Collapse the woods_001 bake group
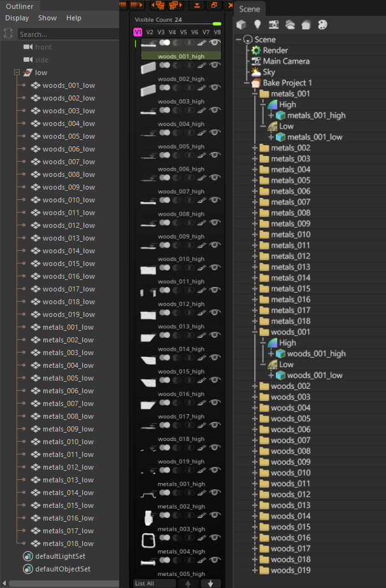The width and height of the screenshot is (386, 588). pyautogui.click(x=255, y=332)
